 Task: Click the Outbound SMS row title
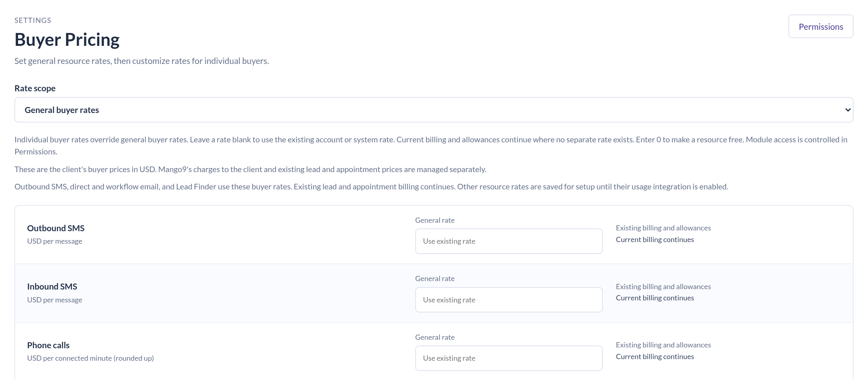click(x=56, y=228)
